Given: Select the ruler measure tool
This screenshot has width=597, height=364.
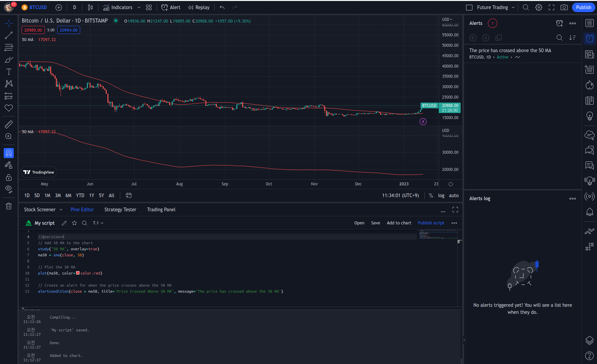Looking at the screenshot, I should pos(9,124).
